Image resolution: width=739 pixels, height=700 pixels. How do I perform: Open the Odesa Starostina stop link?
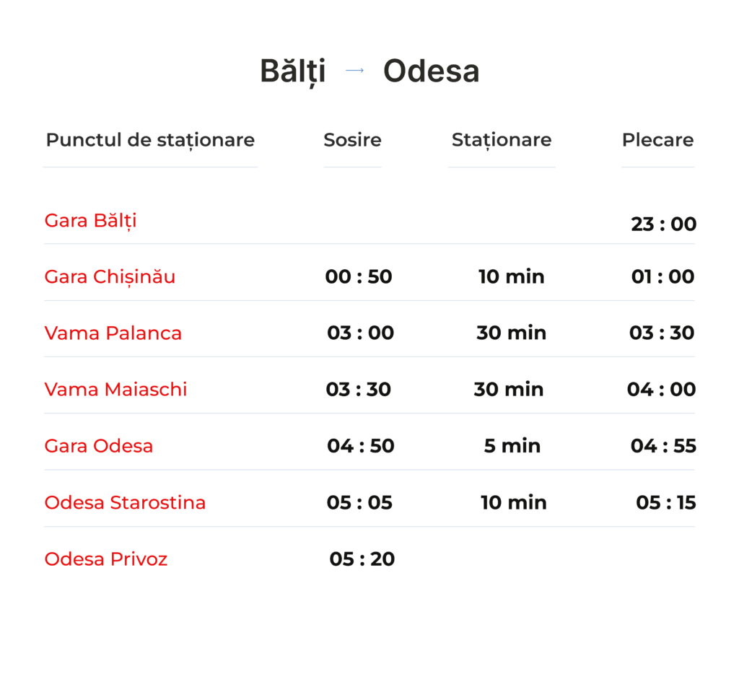point(125,502)
